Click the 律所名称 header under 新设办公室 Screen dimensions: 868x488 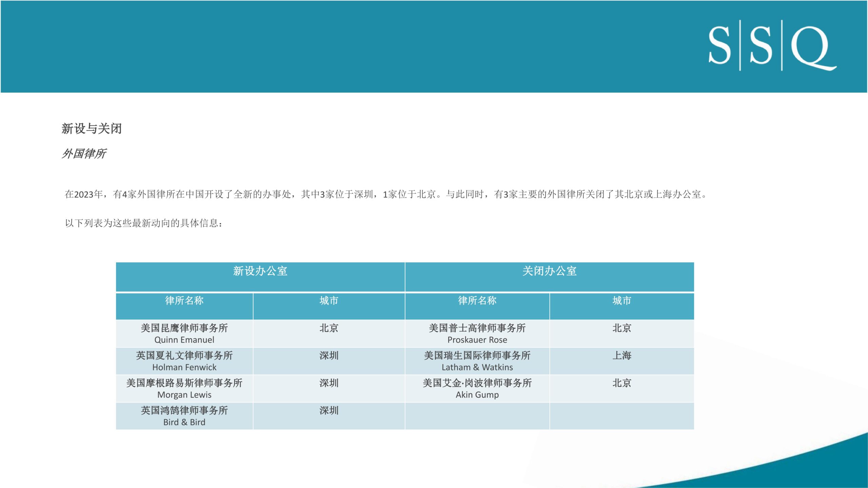[184, 306]
